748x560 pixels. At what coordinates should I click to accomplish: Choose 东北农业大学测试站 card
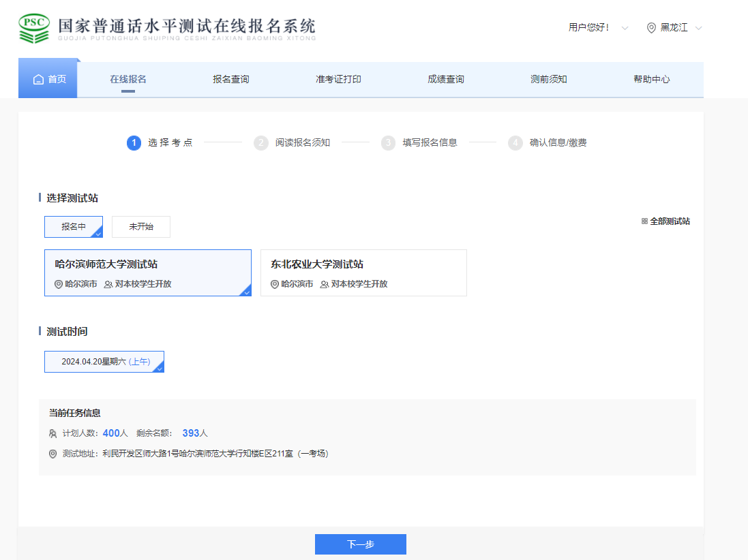[363, 273]
